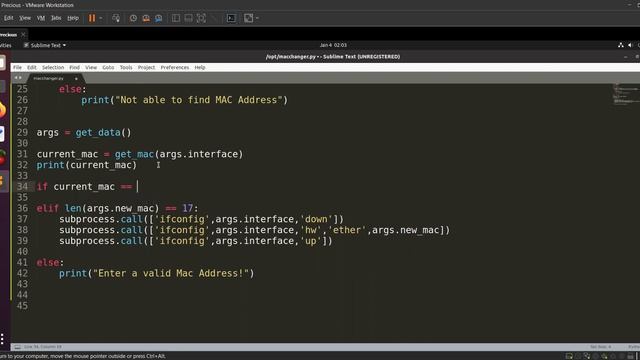The image size is (640, 360).
Task: Click 'print(current_mac)' on line 32
Action: (87, 165)
